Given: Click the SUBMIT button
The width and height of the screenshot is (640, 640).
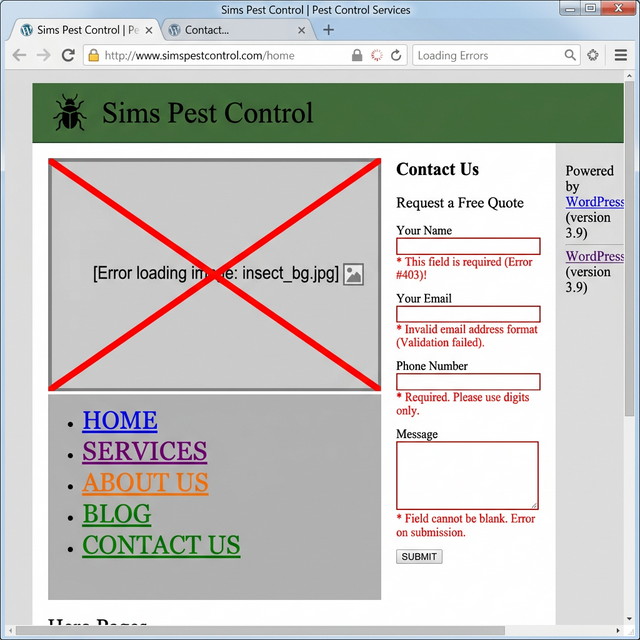Looking at the screenshot, I should [419, 556].
